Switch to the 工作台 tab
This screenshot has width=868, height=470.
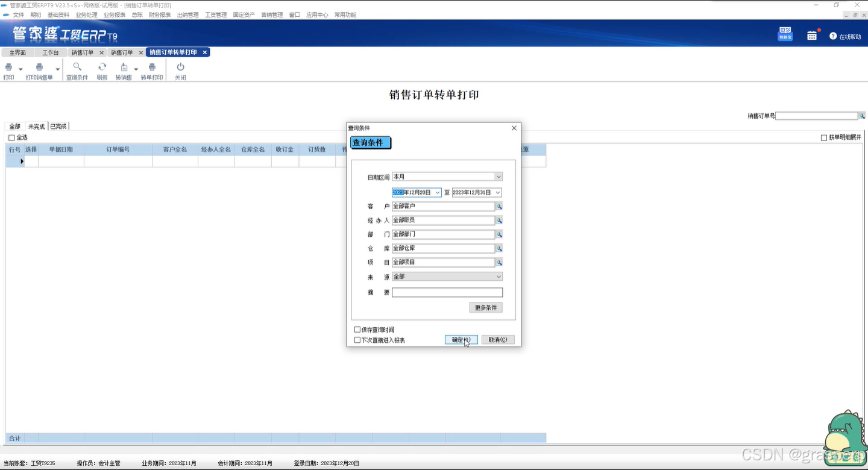pyautogui.click(x=51, y=52)
